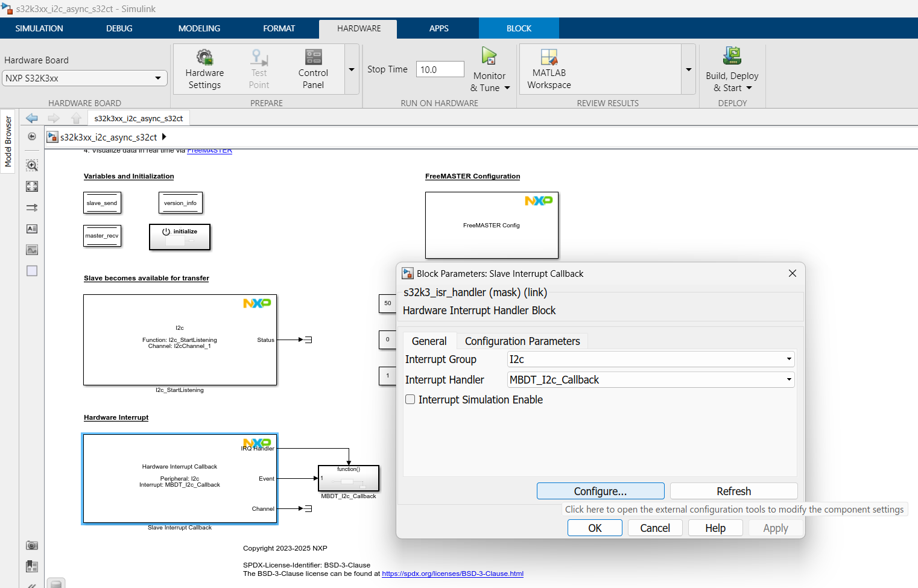The image size is (918, 588).
Task: Fit the diagram to view
Action: coord(32,186)
